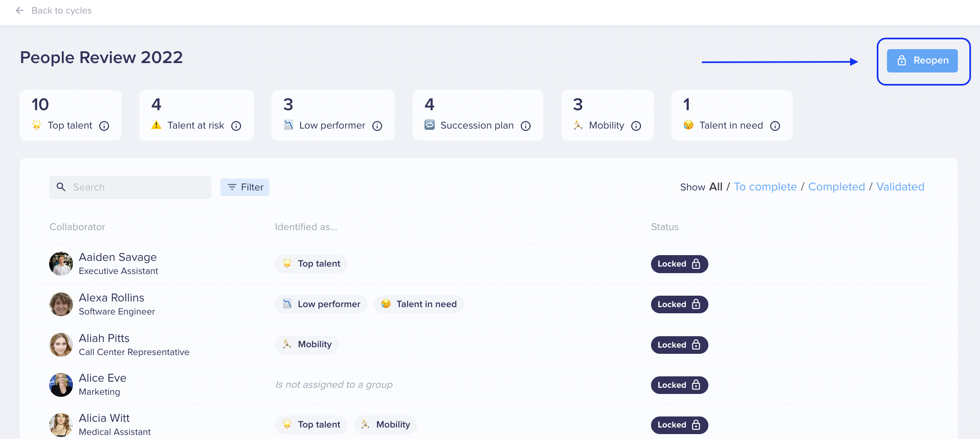The image size is (980, 439).
Task: Click the Succession plan info icon
Action: [526, 126]
